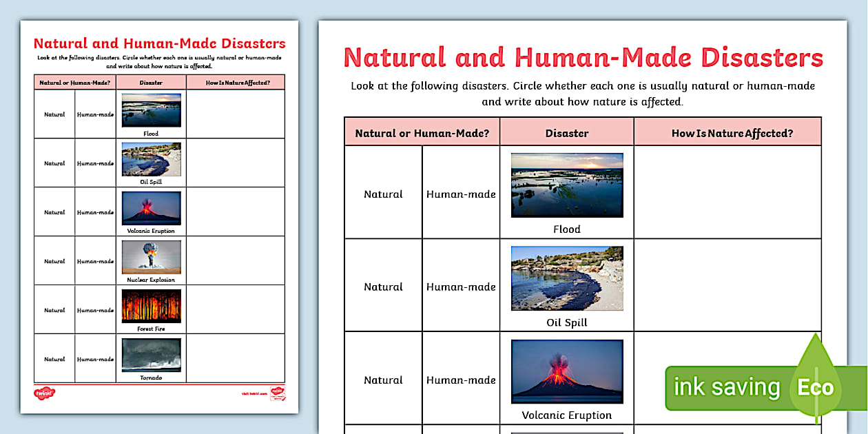Select 'Natural' for the Volcanic Eruption row
The height and width of the screenshot is (434, 868).
click(383, 380)
